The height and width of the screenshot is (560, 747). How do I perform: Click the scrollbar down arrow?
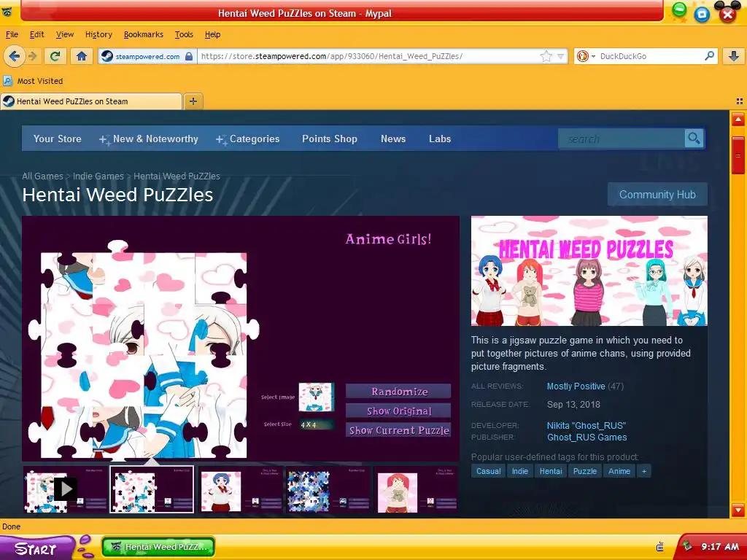[738, 510]
